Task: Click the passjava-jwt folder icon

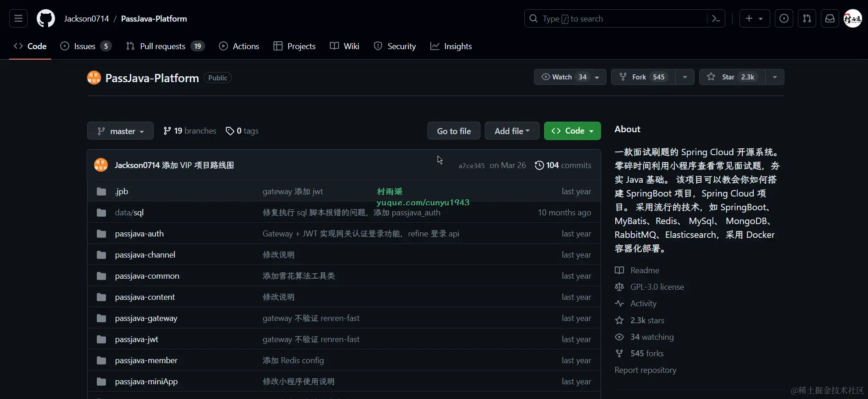Action: [x=101, y=339]
